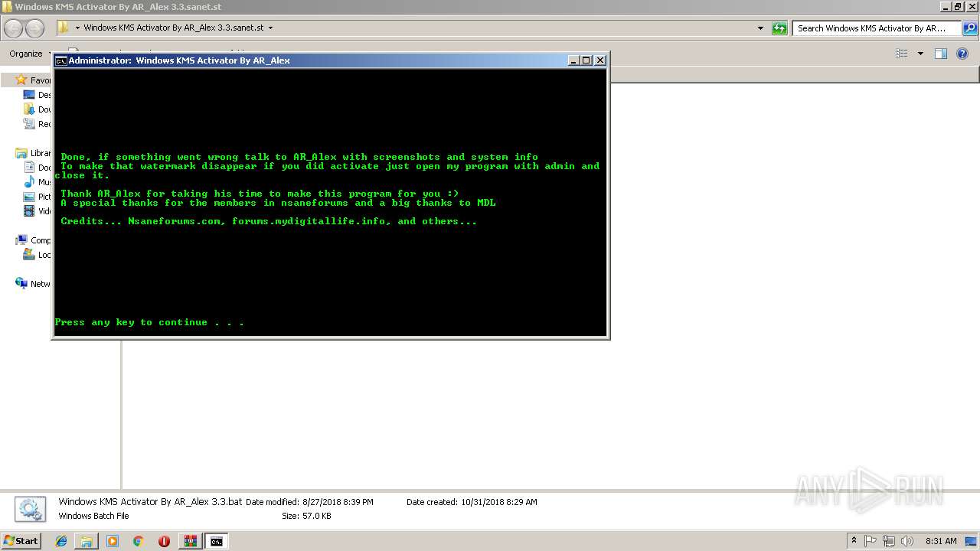Close the command prompt window
The image size is (980, 551).
[x=600, y=60]
